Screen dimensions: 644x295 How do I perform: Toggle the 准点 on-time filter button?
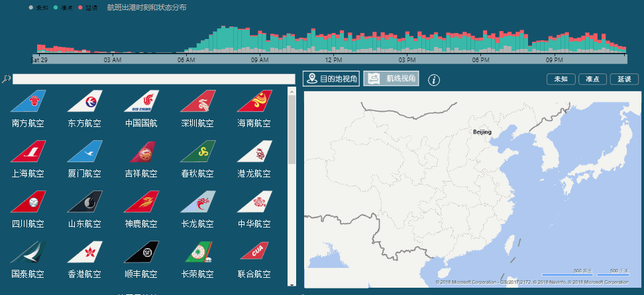pos(592,79)
